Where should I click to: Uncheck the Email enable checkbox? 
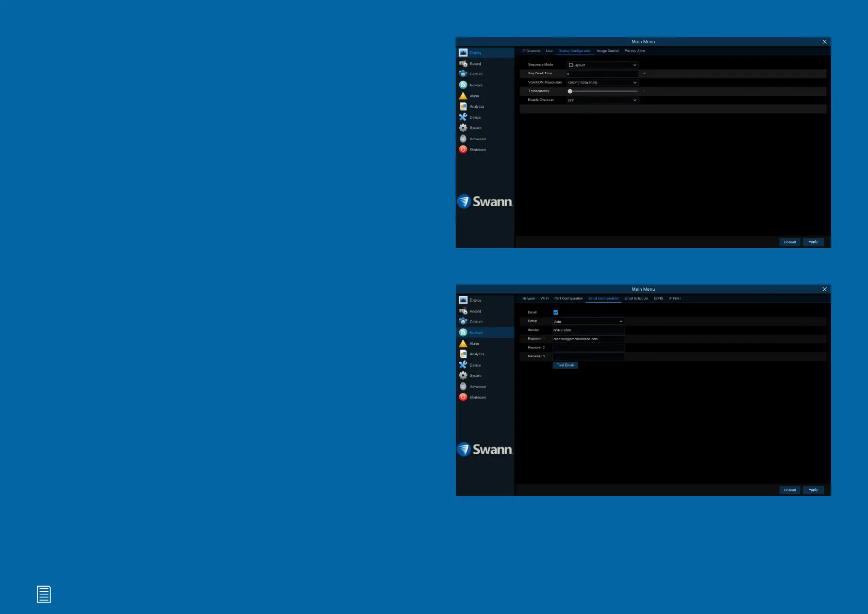556,312
